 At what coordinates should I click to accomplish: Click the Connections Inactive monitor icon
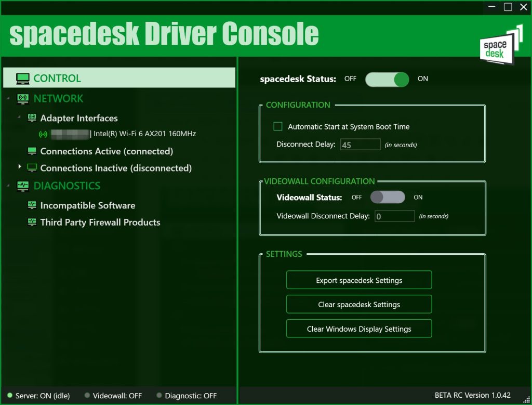click(32, 168)
